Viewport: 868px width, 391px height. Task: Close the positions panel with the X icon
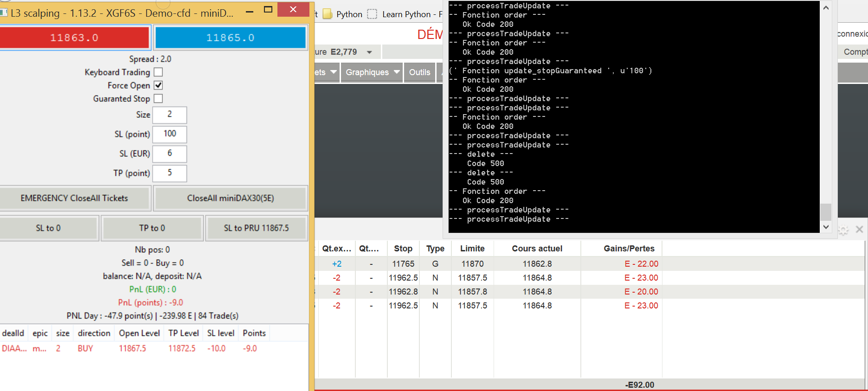[859, 230]
